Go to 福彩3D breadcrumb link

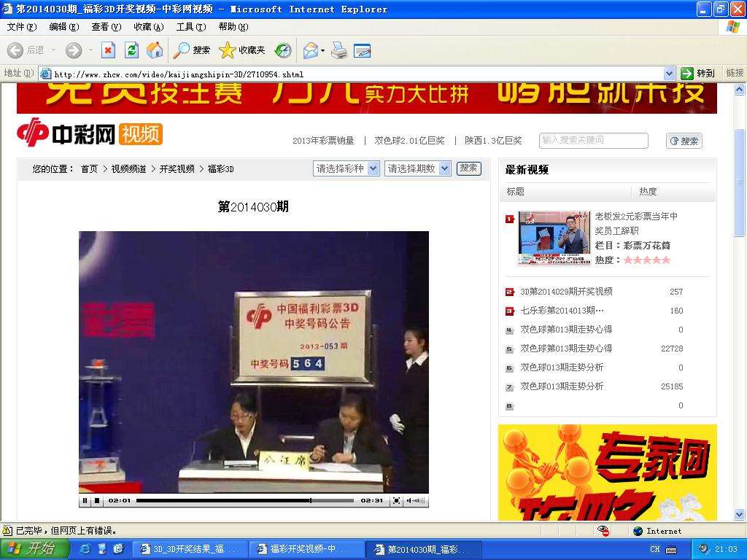220,168
